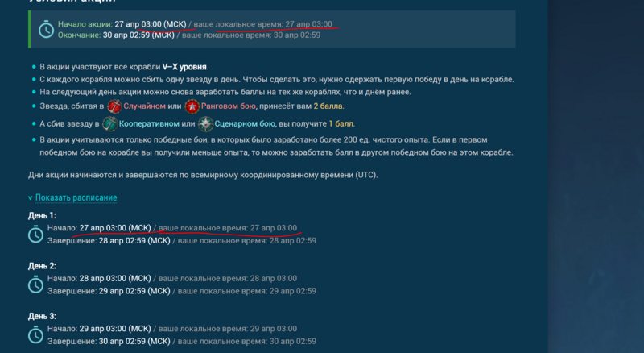
Task: Click the День 1 heading
Action: 42,215
